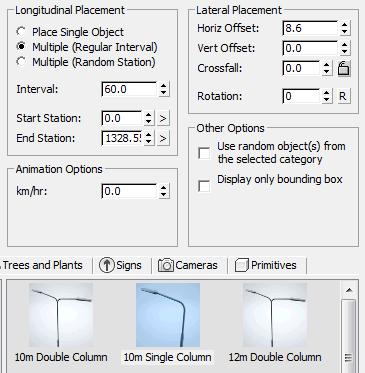Switch to Trees and Plants tab

click(45, 265)
